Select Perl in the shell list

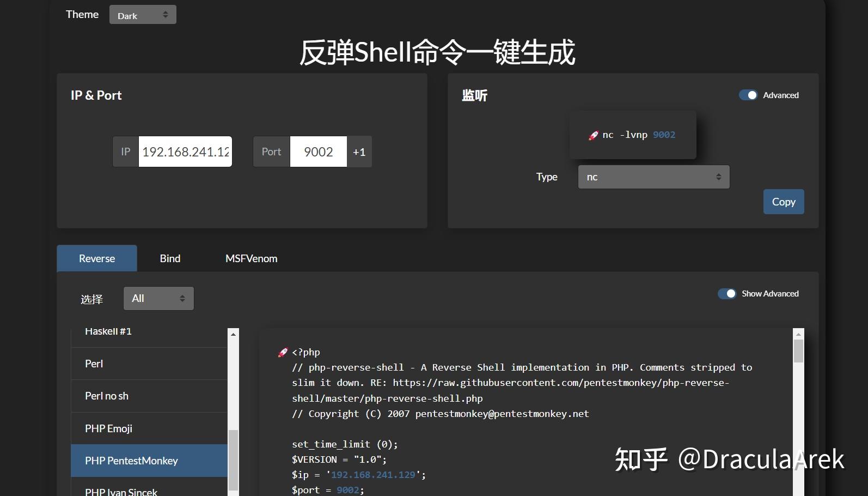pyautogui.click(x=149, y=364)
